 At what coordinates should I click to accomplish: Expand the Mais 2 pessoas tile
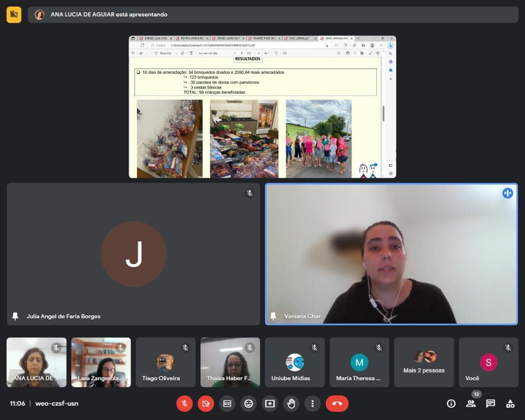pos(424,363)
